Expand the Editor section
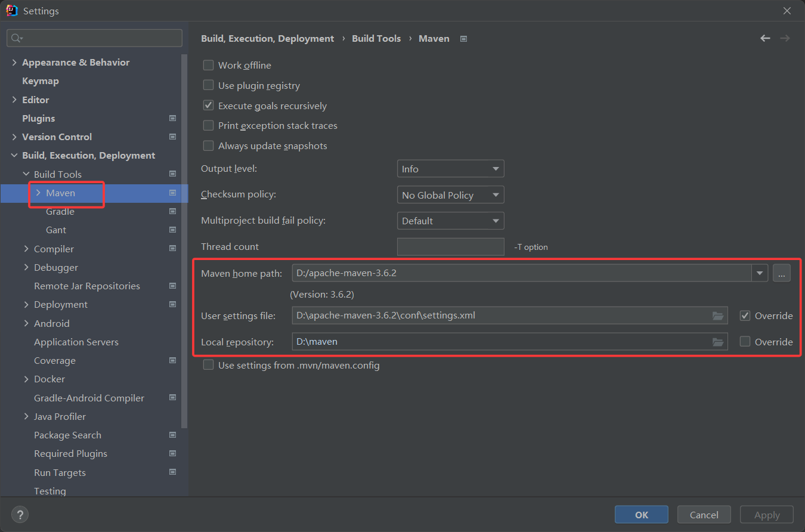The image size is (805, 532). [x=14, y=100]
